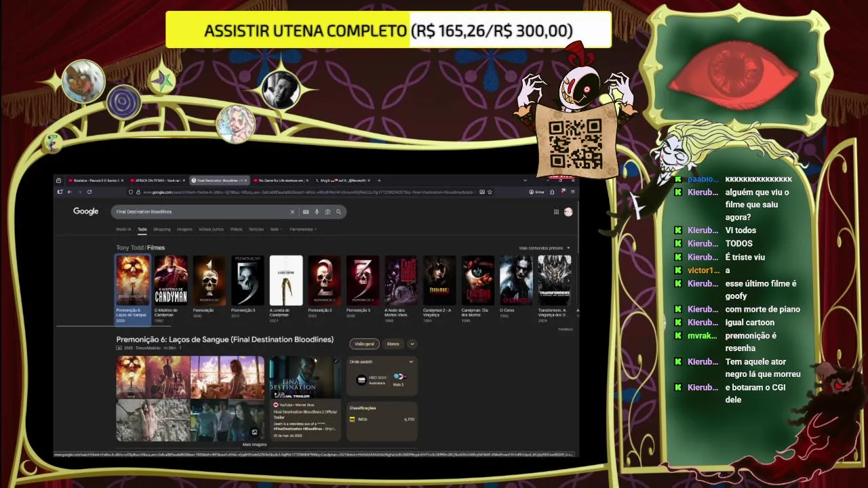Click the QR code on the stream overlay
The width and height of the screenshot is (868, 488).
click(x=575, y=144)
